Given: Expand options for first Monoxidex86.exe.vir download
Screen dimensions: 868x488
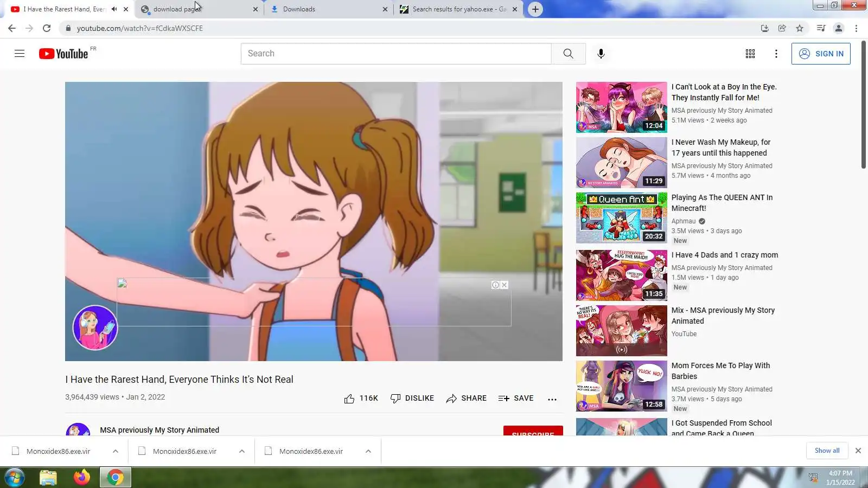Looking at the screenshot, I should tap(116, 451).
